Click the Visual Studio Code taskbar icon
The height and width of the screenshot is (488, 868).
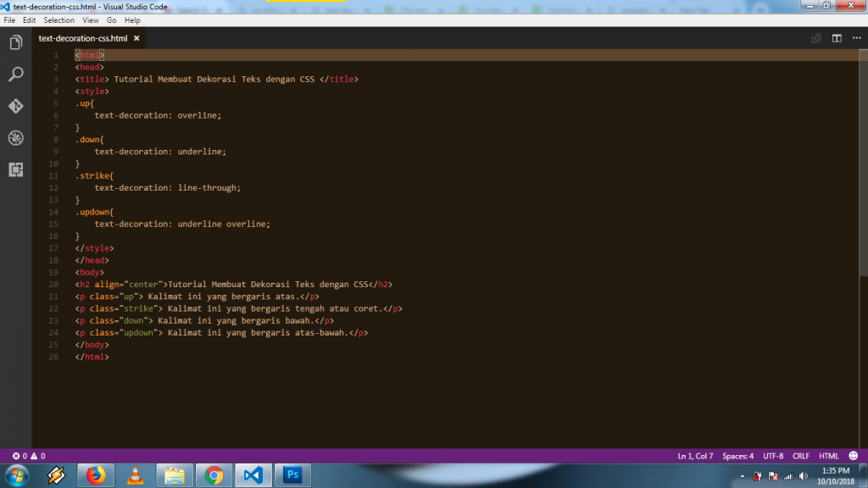(x=253, y=475)
